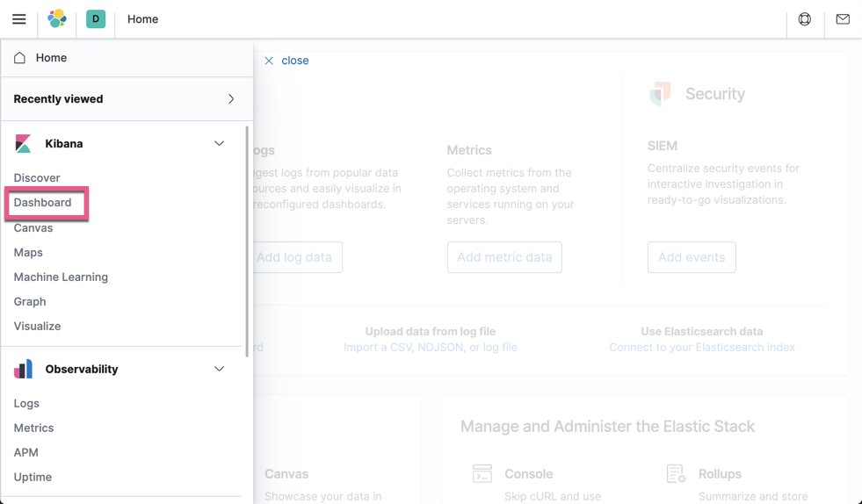Go to Home in the side menu
Image resolution: width=862 pixels, height=504 pixels.
(51, 58)
